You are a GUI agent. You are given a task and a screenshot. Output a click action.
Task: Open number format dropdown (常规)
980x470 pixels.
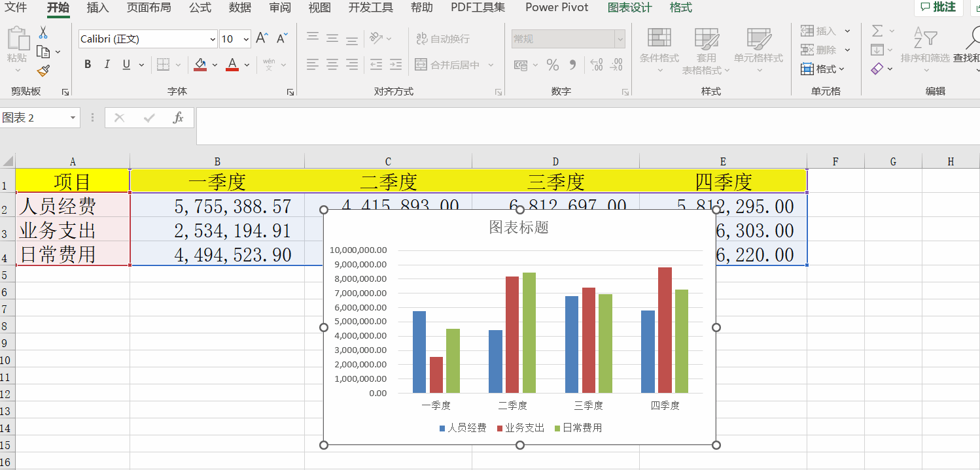click(620, 39)
